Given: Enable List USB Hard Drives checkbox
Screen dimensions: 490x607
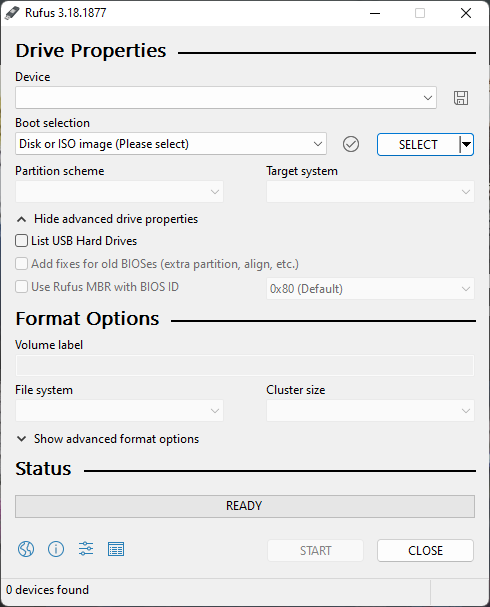Looking at the screenshot, I should 21,241.
